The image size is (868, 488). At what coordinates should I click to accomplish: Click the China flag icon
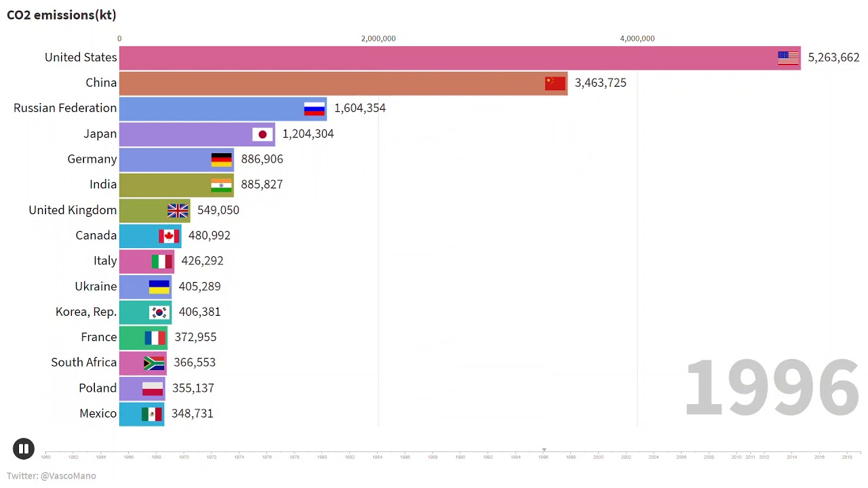point(555,83)
